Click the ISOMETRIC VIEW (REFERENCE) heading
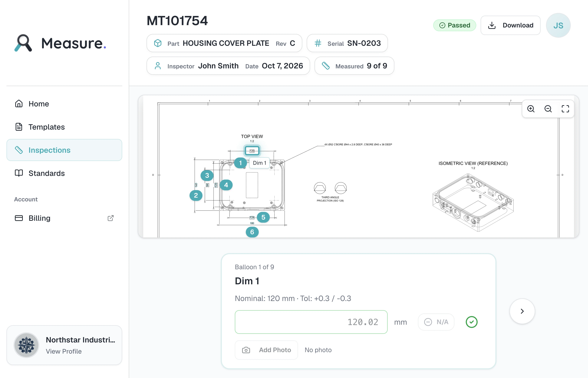The height and width of the screenshot is (378, 588). 473,163
